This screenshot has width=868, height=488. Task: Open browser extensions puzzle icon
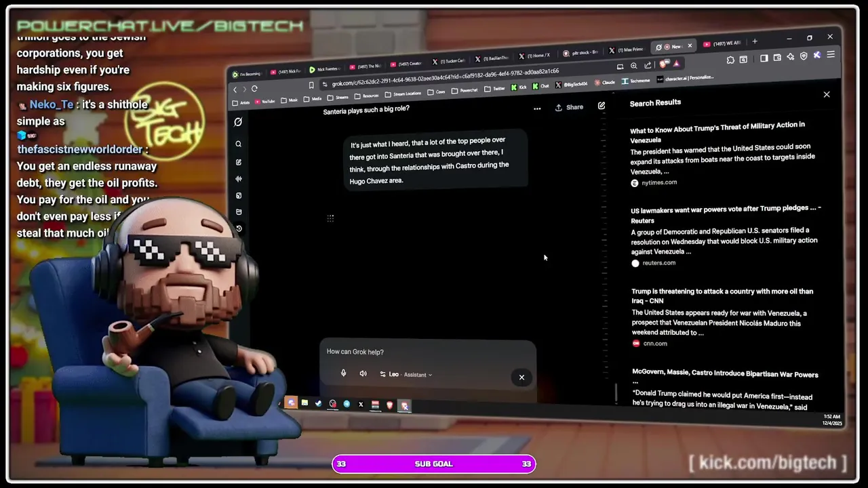730,60
